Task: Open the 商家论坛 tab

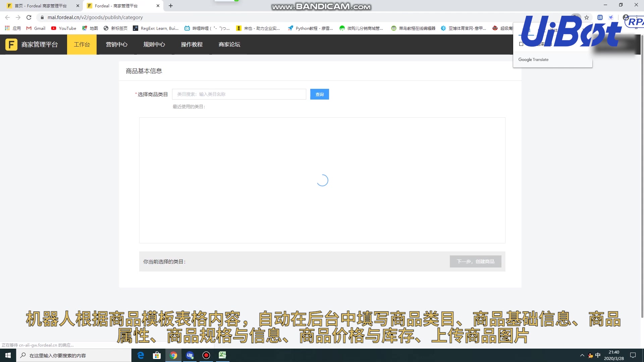Action: coord(229,44)
